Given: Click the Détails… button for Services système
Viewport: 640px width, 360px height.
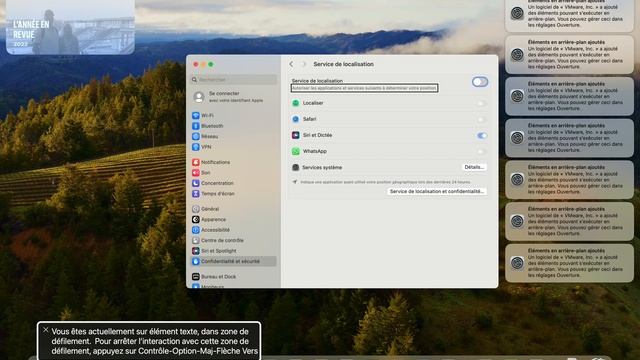Looking at the screenshot, I should (x=474, y=167).
